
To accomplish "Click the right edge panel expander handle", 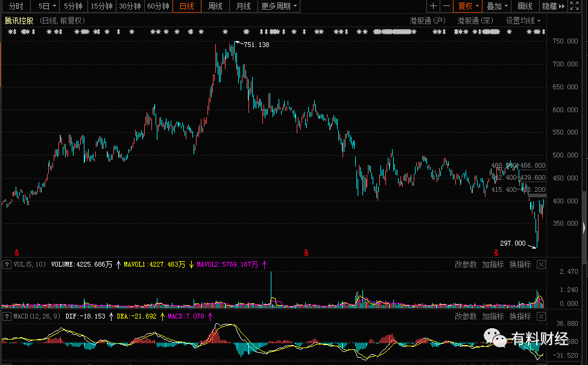I will coord(584,227).
